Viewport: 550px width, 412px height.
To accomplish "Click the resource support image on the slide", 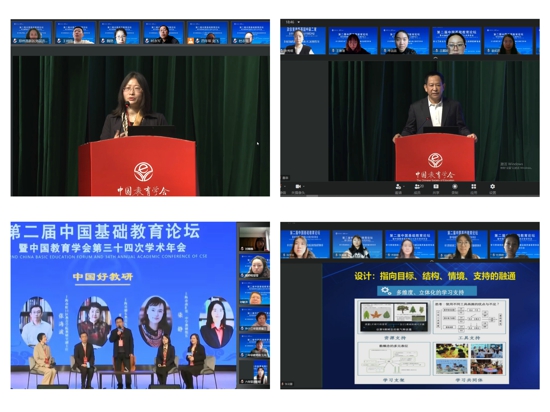I will pyautogui.click(x=394, y=317).
